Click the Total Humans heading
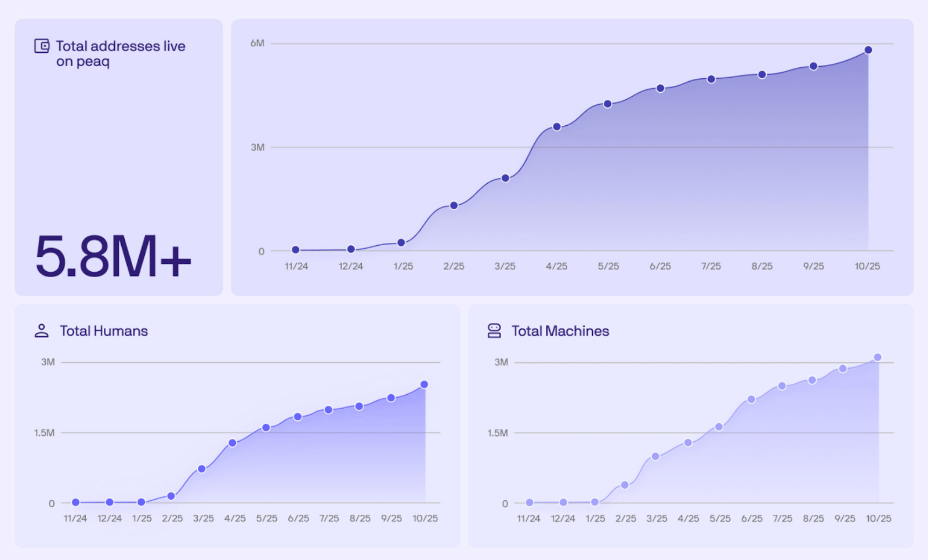 [104, 331]
